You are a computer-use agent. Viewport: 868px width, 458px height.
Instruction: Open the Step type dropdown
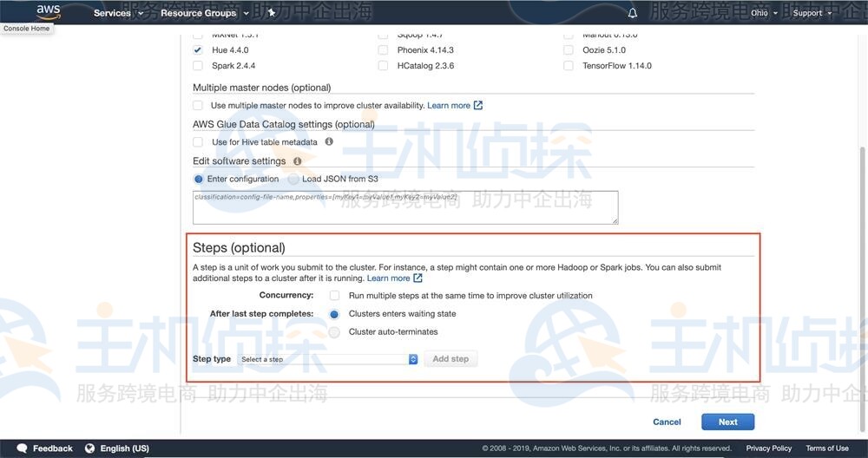[328, 359]
